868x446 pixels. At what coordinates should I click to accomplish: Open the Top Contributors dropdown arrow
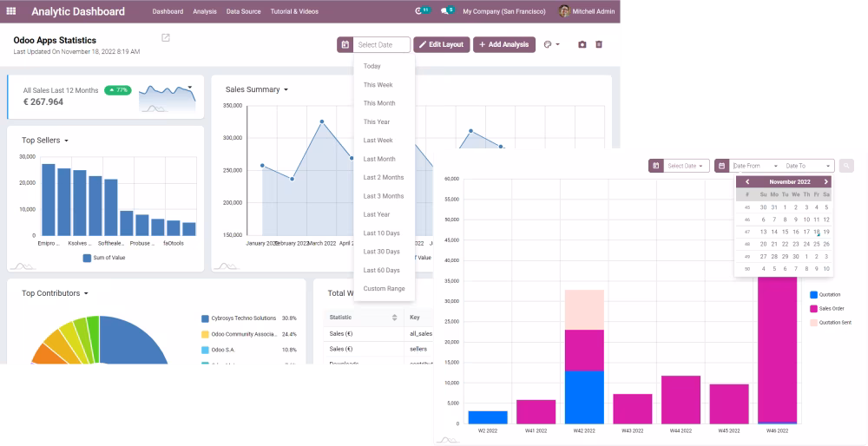click(86, 294)
